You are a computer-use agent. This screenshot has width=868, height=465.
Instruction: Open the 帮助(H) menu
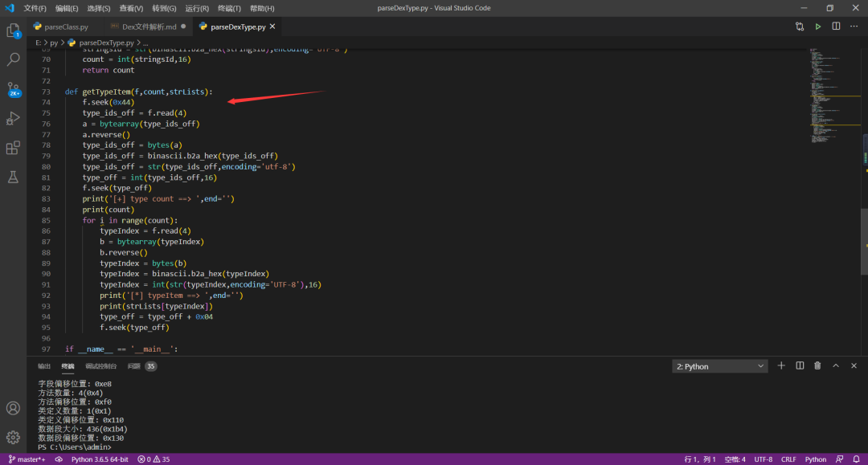pyautogui.click(x=262, y=8)
